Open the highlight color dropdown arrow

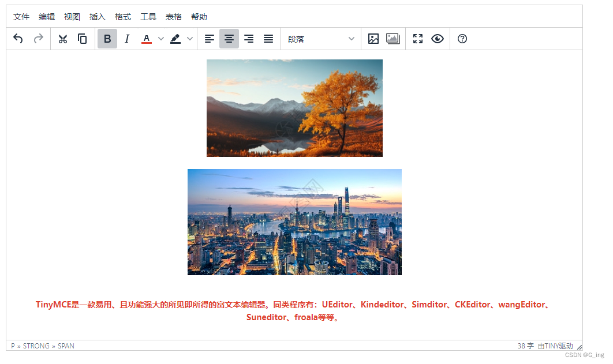click(x=189, y=39)
